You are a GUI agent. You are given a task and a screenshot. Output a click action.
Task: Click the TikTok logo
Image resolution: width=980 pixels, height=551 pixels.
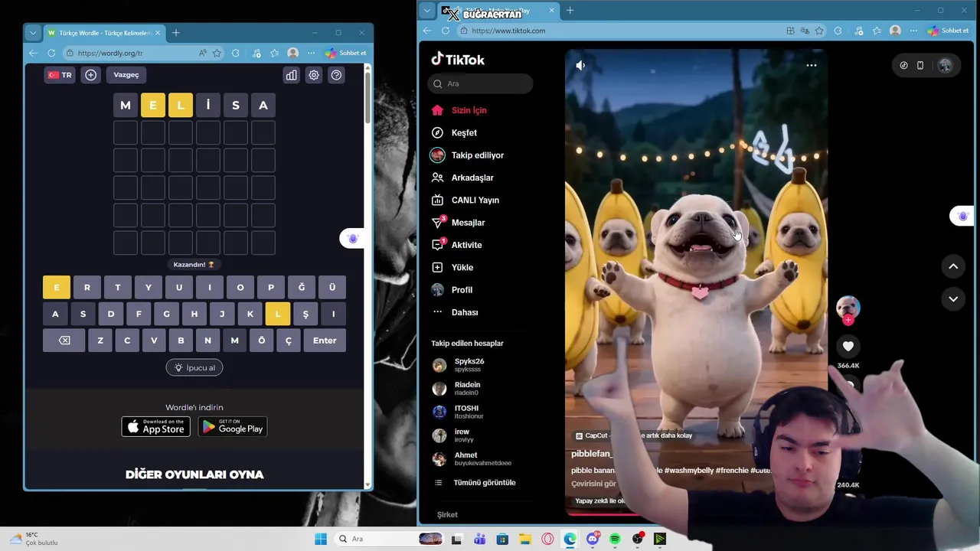click(x=458, y=59)
